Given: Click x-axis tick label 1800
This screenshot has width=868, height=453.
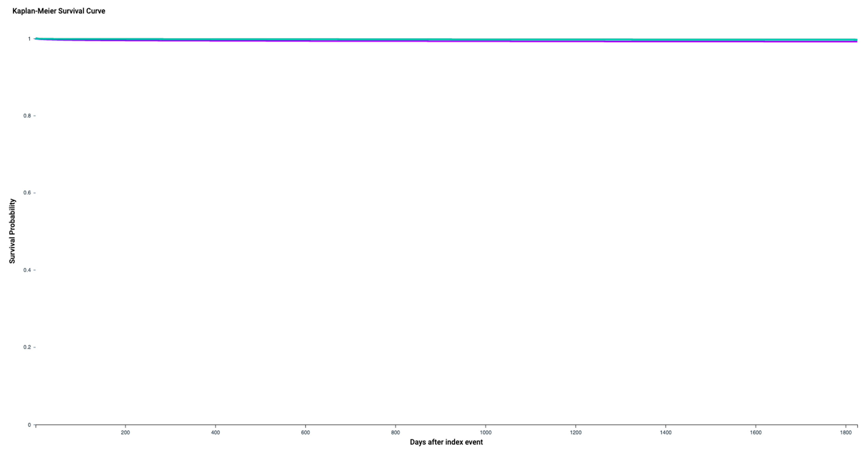Looking at the screenshot, I should (846, 432).
